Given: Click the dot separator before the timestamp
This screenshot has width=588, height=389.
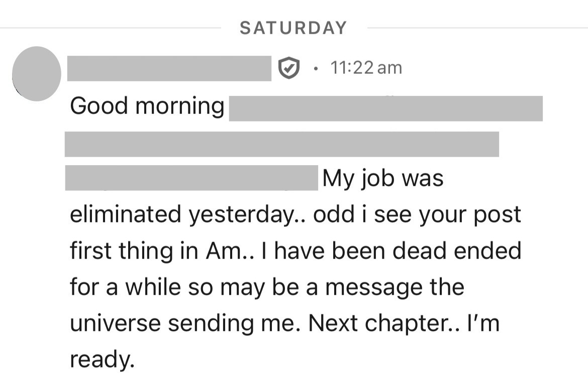Looking at the screenshot, I should (315, 68).
